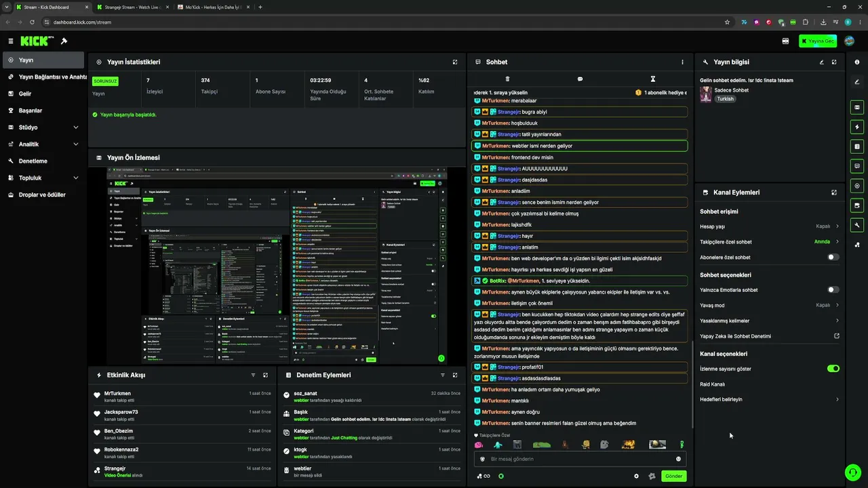Open chat settings gear next to Gönder
868x488 pixels.
pos(636,476)
